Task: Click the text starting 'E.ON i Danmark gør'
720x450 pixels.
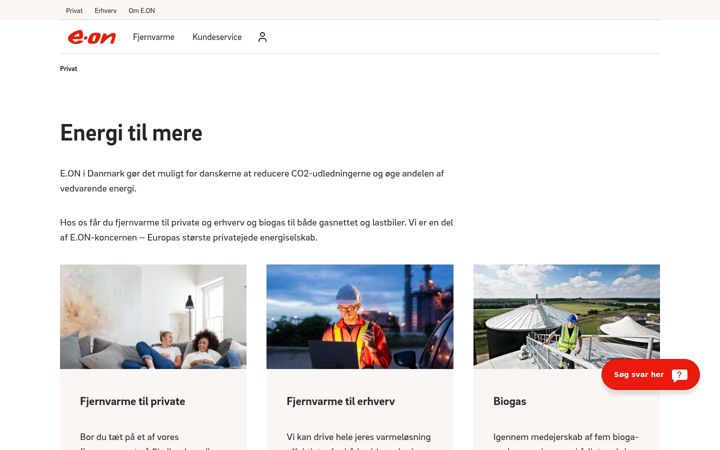Action: click(x=252, y=181)
